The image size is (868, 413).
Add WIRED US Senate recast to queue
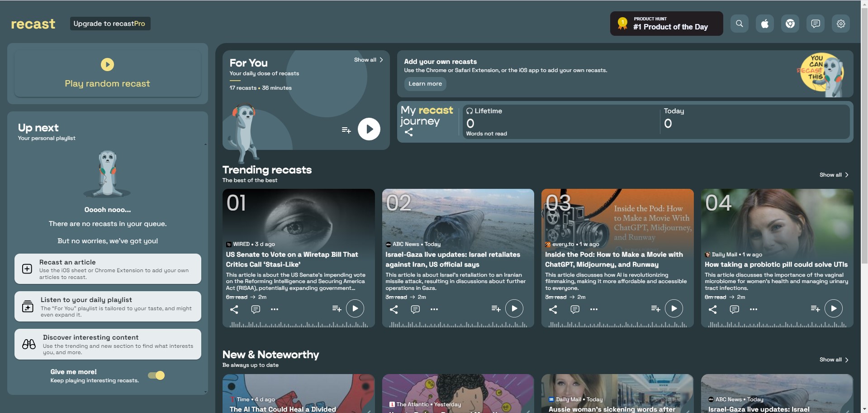coord(337,309)
